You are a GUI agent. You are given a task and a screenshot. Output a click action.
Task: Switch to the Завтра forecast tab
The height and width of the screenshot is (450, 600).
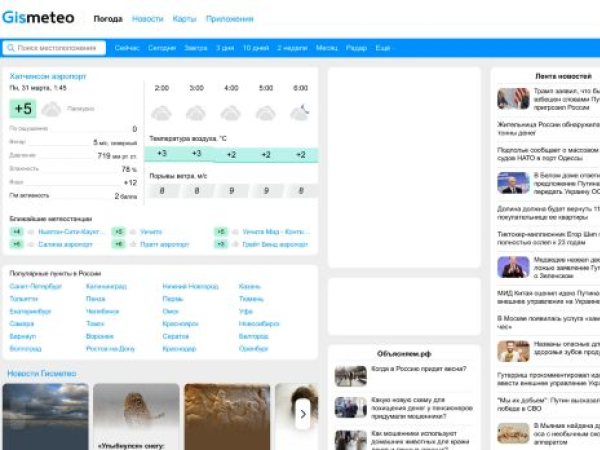[x=196, y=48]
